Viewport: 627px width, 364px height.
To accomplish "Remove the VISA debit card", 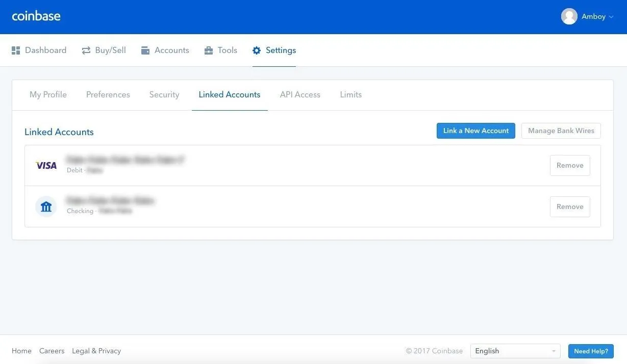I will tap(569, 165).
